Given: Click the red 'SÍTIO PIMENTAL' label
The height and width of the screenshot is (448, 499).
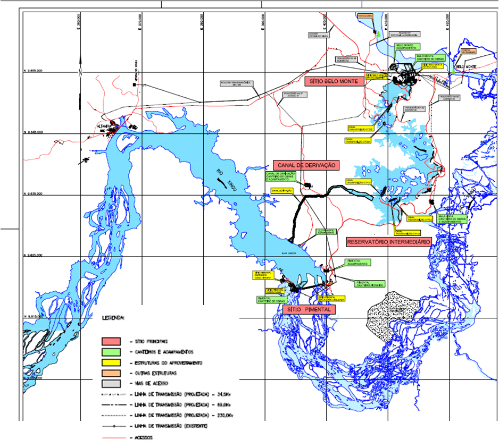Looking at the screenshot, I should tap(309, 309).
